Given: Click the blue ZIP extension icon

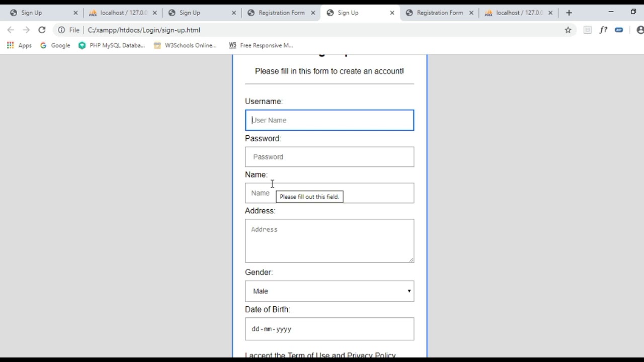Looking at the screenshot, I should pos(619,30).
